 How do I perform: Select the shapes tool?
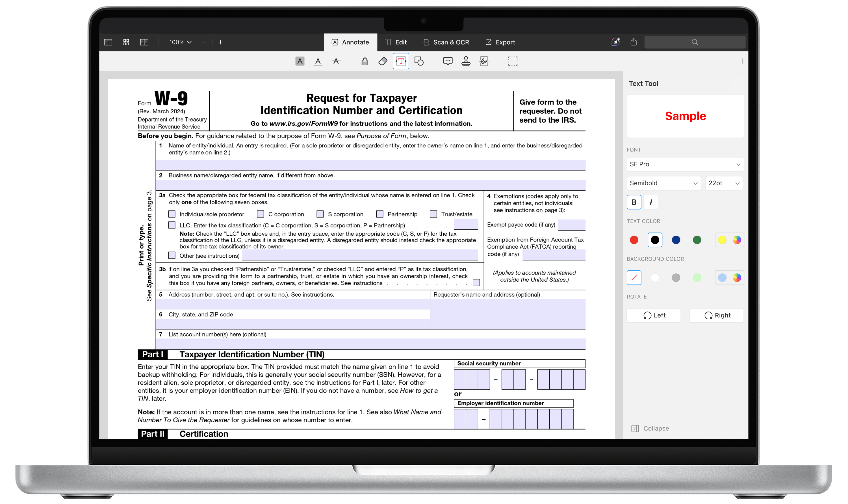pyautogui.click(x=419, y=61)
